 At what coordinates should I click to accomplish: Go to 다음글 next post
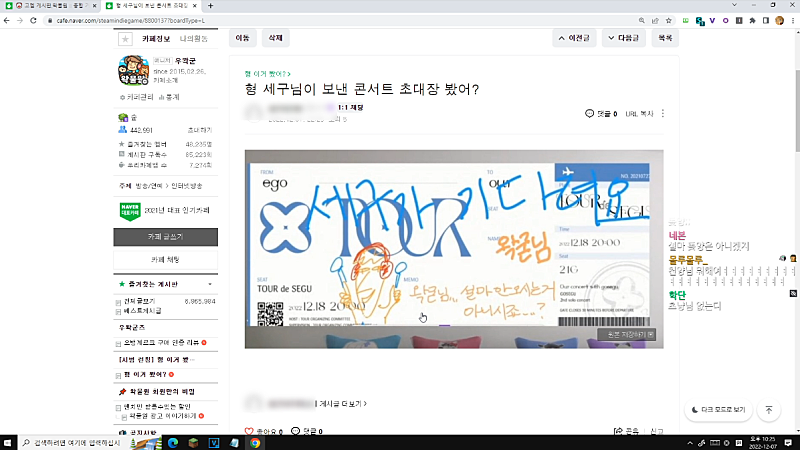click(623, 38)
